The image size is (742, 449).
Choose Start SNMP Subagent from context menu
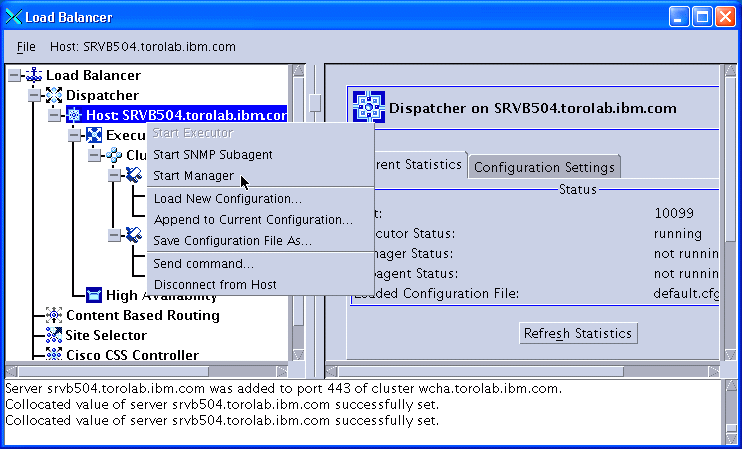[x=261, y=155]
